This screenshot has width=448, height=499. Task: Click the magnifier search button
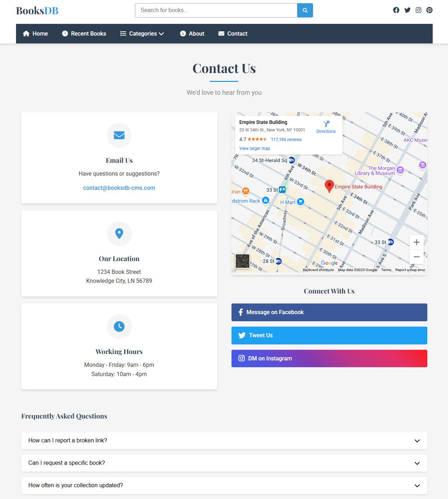point(305,10)
